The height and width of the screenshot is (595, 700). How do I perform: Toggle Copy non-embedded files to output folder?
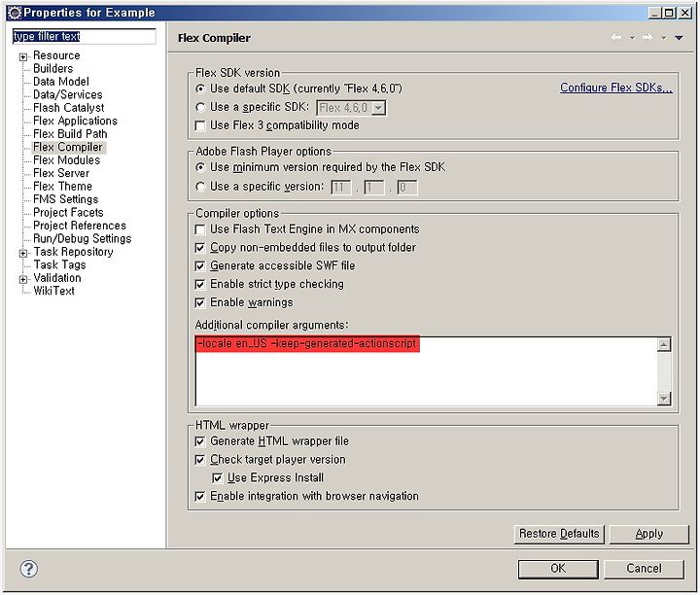coord(200,248)
